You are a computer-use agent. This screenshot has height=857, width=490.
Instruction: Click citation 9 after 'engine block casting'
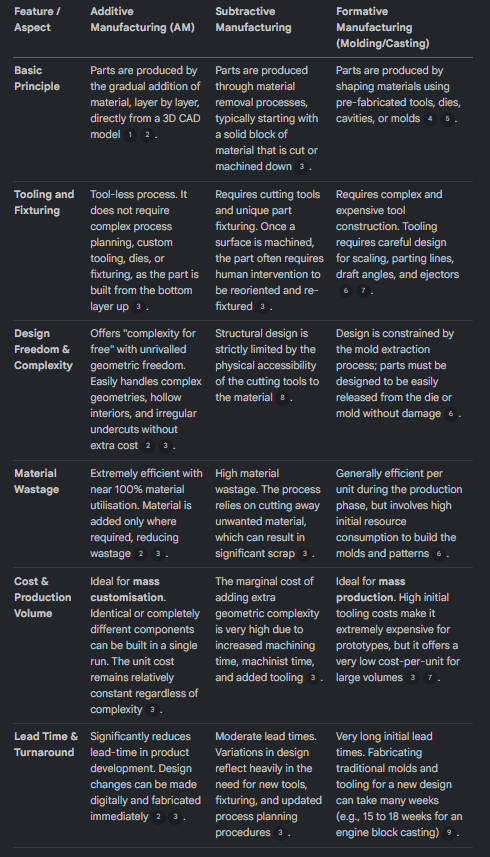click(449, 833)
